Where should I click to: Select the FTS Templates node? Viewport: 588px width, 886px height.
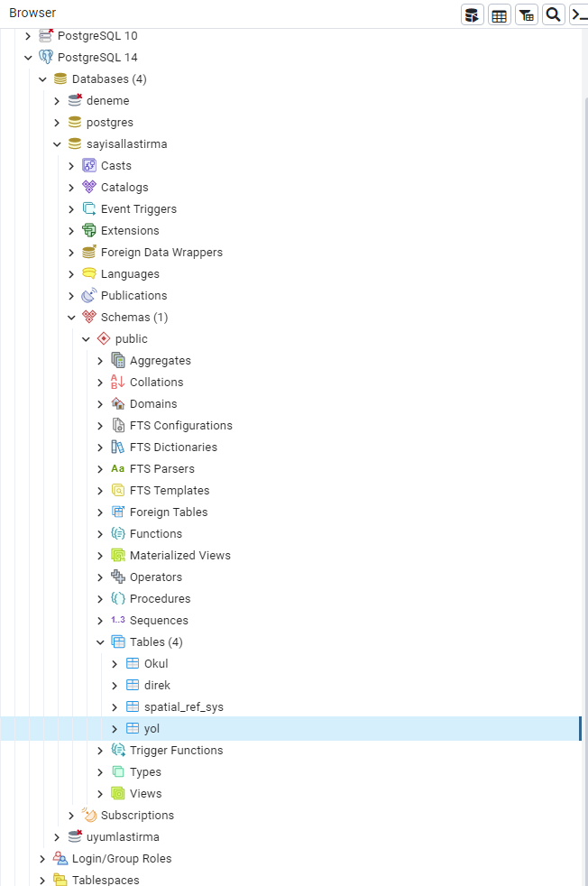pos(170,491)
